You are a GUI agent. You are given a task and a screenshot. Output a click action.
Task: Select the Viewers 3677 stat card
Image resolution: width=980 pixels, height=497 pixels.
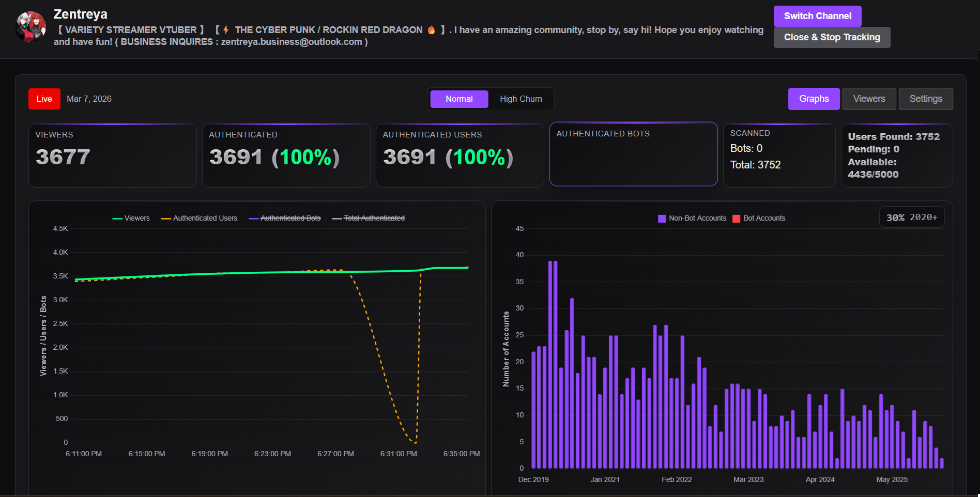click(113, 155)
